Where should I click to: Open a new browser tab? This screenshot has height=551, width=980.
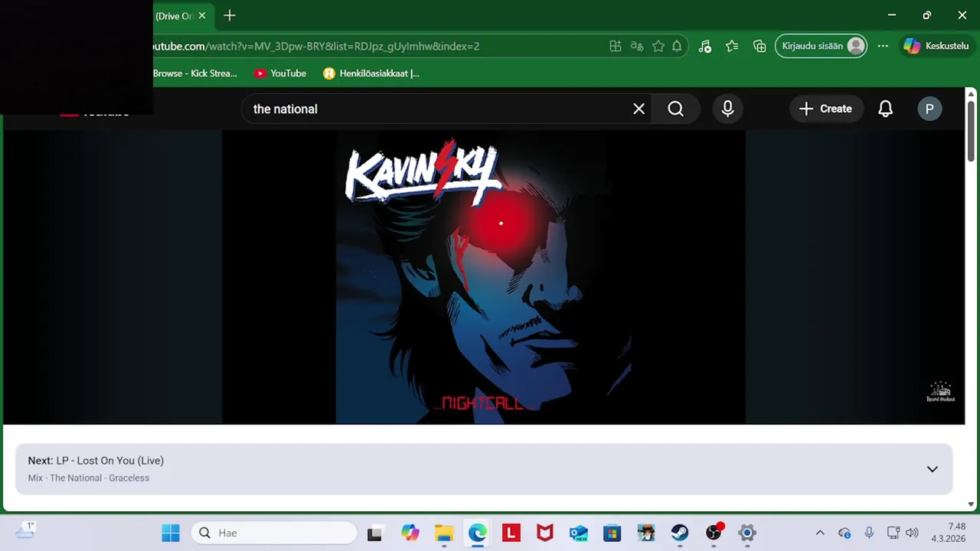point(230,15)
